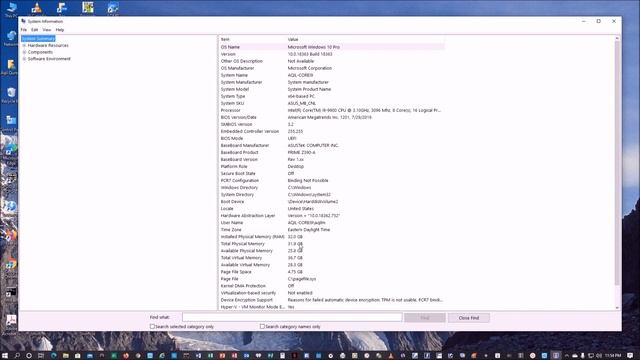Maximize the System Information window
This screenshot has height=360, width=640.
598,21
